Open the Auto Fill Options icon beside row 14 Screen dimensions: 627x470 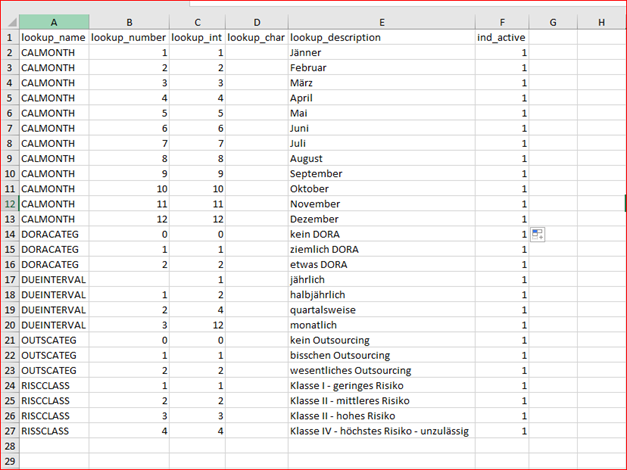(537, 234)
